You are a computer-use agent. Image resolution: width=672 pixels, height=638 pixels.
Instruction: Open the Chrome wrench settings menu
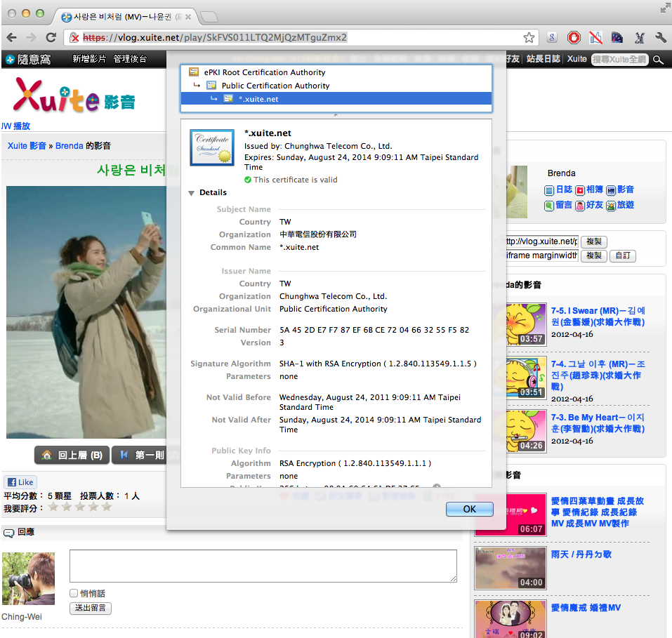(x=661, y=38)
